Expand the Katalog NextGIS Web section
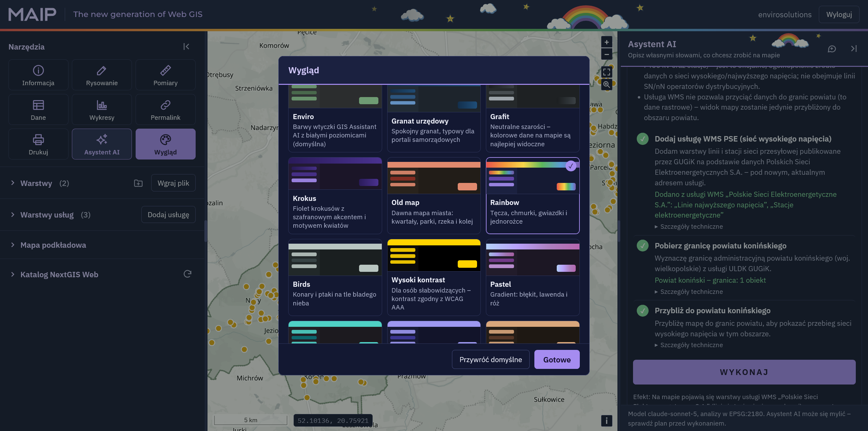The height and width of the screenshot is (431, 868). pyautogui.click(x=13, y=274)
